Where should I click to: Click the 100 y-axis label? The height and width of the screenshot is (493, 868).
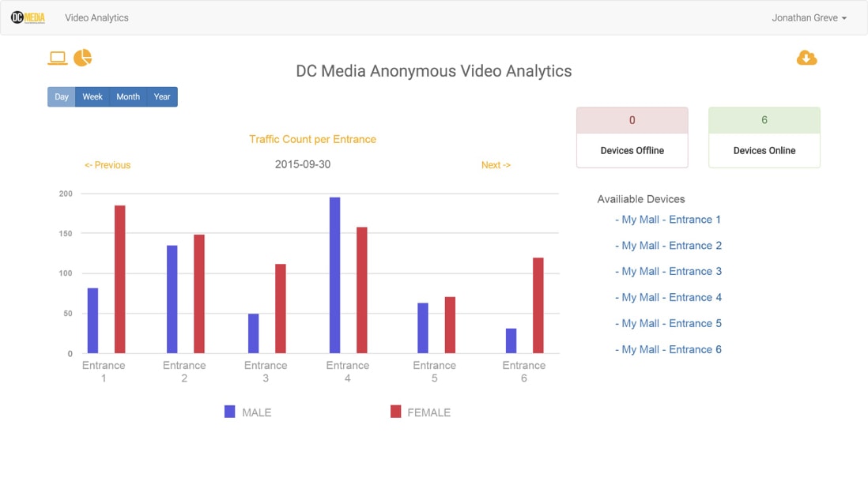(x=66, y=273)
